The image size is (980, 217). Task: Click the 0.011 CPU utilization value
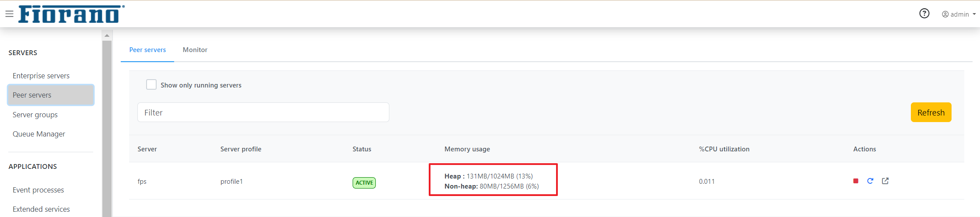(x=707, y=182)
